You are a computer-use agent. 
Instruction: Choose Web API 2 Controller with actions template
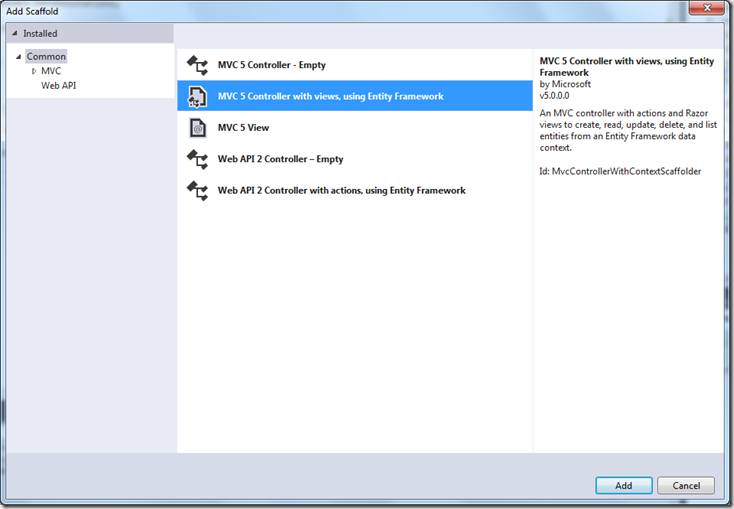pos(355,191)
